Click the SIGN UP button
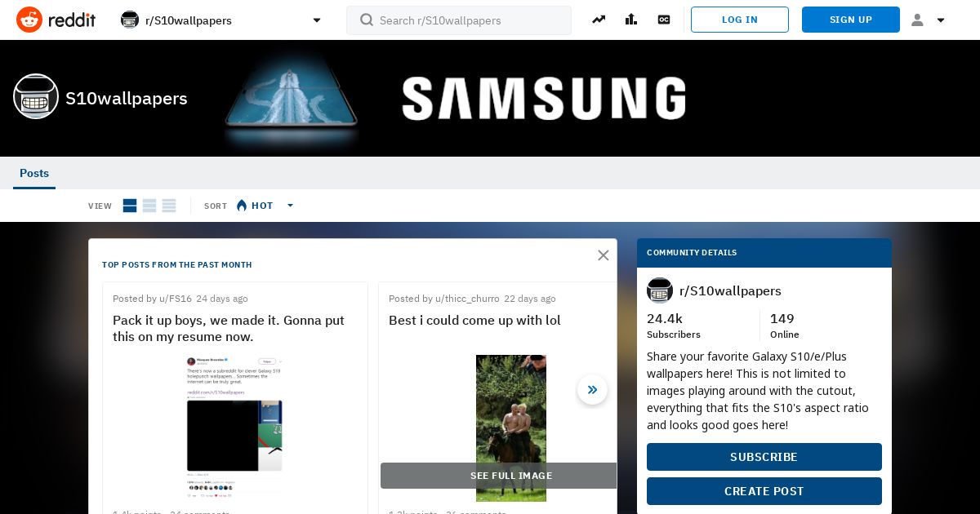Screen dimensions: 980x514 click(851, 20)
